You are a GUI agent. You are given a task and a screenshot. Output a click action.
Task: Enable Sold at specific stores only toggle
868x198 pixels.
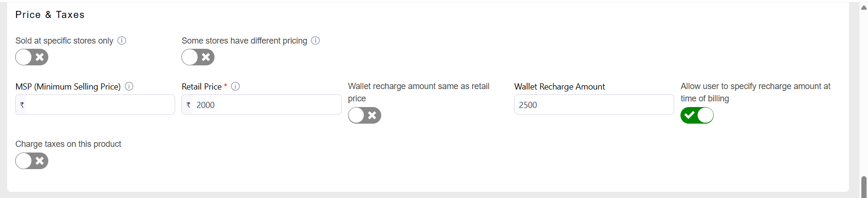click(32, 57)
